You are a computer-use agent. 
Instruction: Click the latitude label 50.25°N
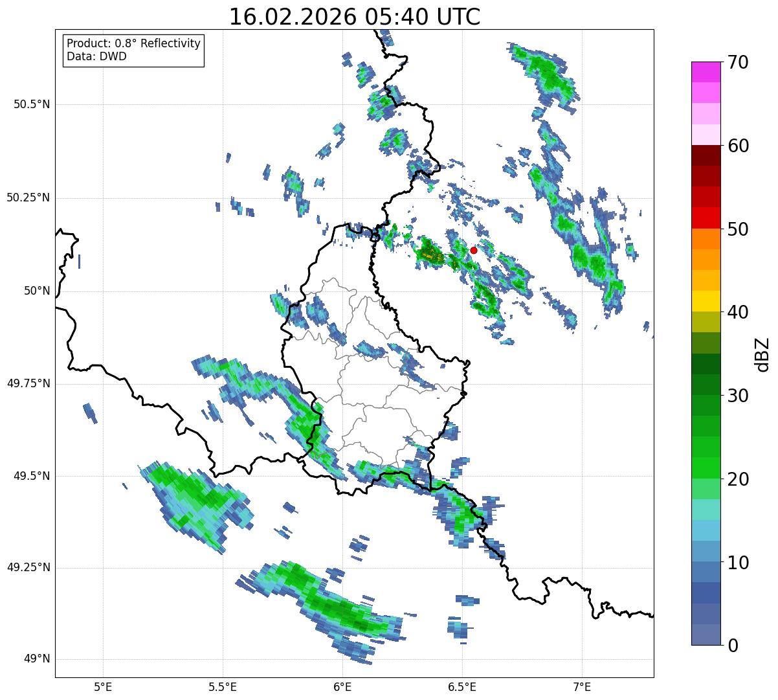point(28,198)
